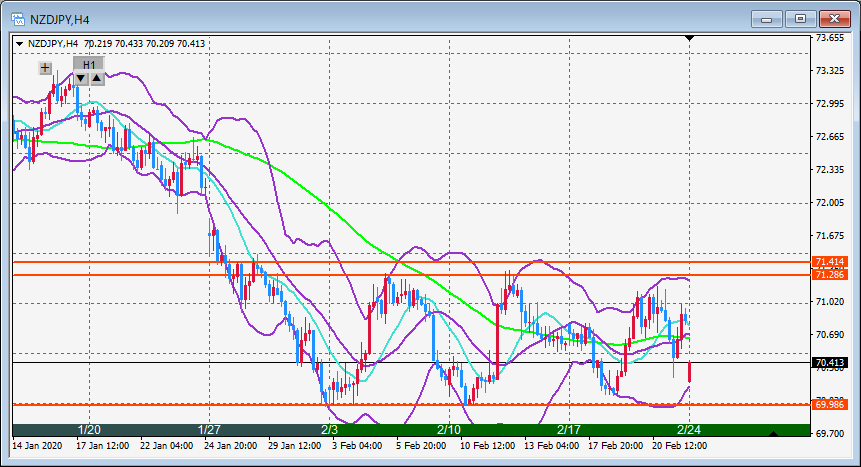The image size is (861, 467).
Task: Click the H1 timeframe label button
Action: click(x=89, y=64)
